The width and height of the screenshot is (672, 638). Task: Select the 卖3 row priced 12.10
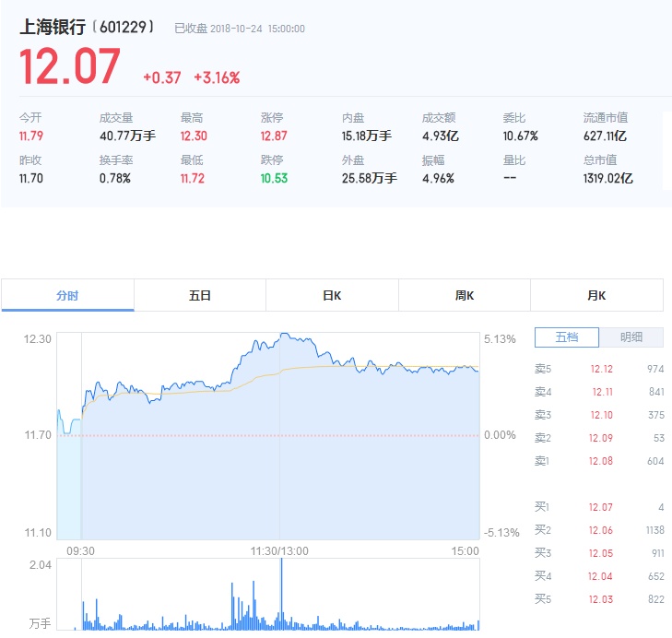point(599,415)
